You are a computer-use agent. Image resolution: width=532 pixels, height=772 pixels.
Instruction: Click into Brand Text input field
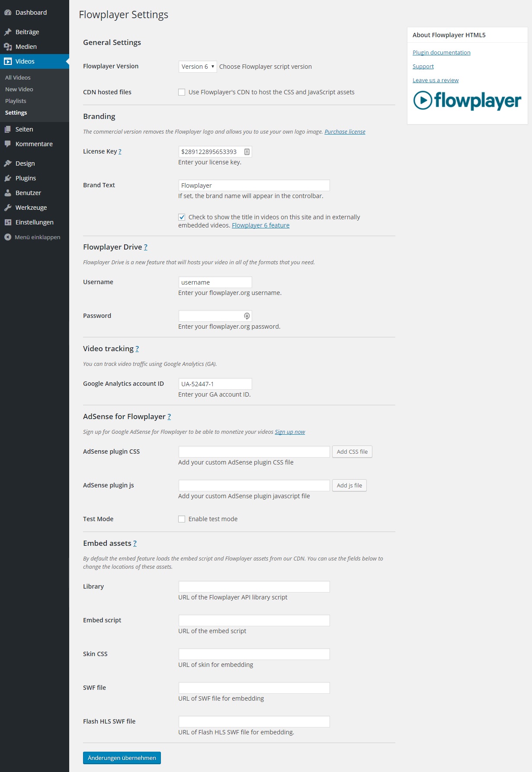click(254, 186)
